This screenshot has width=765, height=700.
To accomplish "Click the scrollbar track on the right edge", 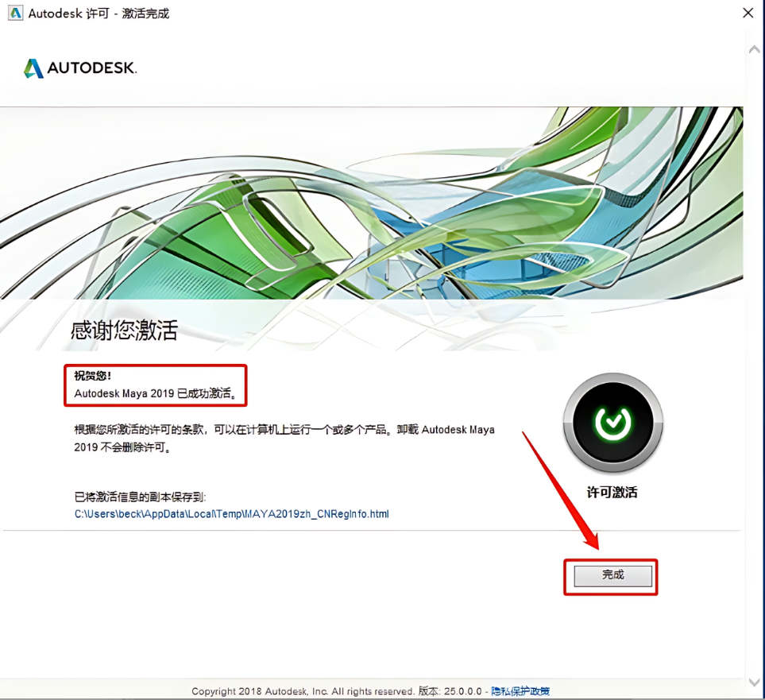I will point(754,358).
